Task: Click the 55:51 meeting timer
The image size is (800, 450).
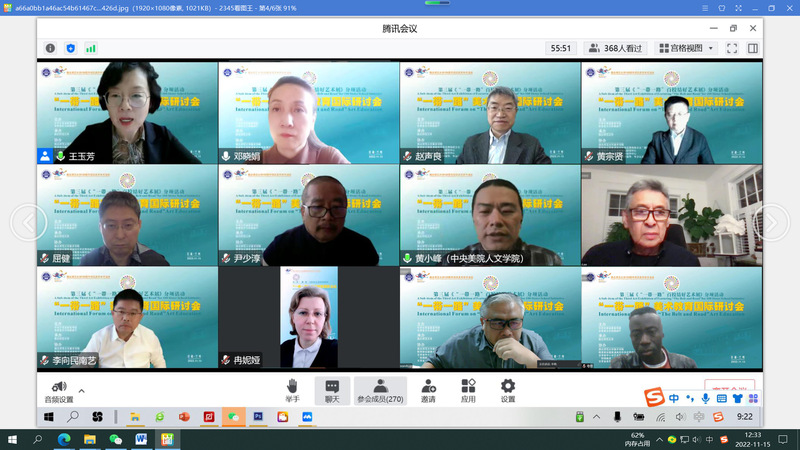Action: click(x=560, y=48)
